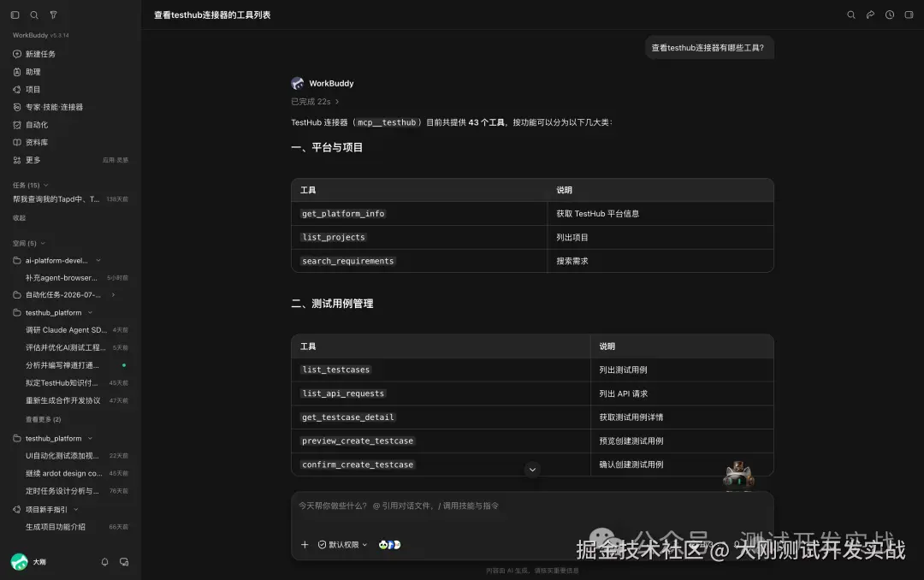The image size is (924, 580).
Task: Click confirm_create_testcase tool cell
Action: (358, 465)
